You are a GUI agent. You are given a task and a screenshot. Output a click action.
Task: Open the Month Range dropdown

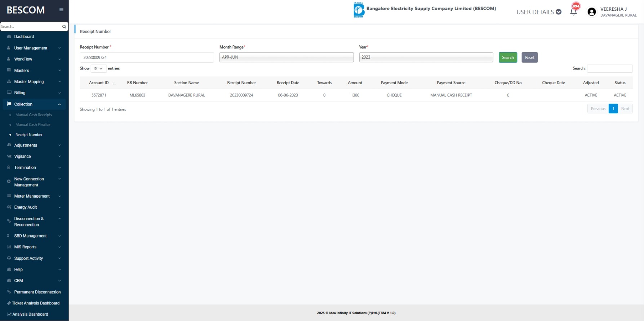pos(287,57)
